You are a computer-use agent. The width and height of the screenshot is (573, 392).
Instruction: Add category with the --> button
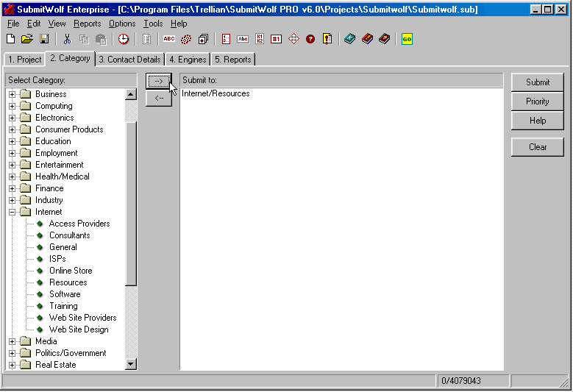point(159,81)
